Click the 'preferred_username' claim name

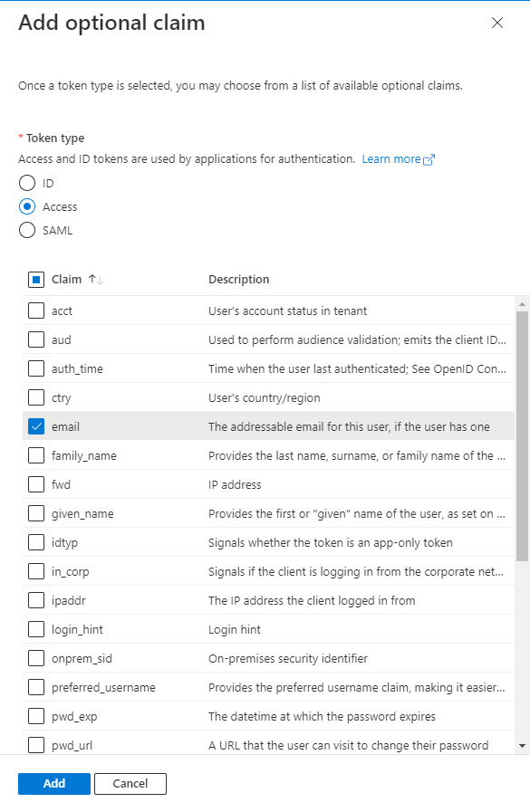pyautogui.click(x=103, y=688)
